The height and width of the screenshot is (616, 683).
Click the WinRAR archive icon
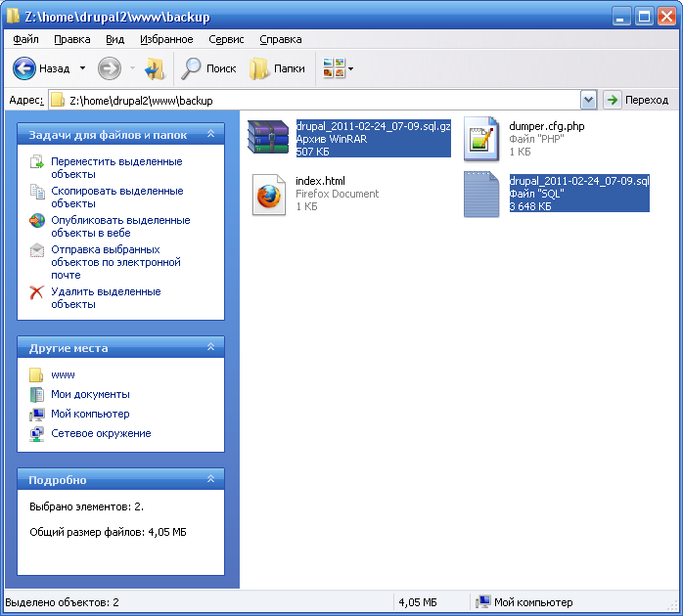(268, 137)
